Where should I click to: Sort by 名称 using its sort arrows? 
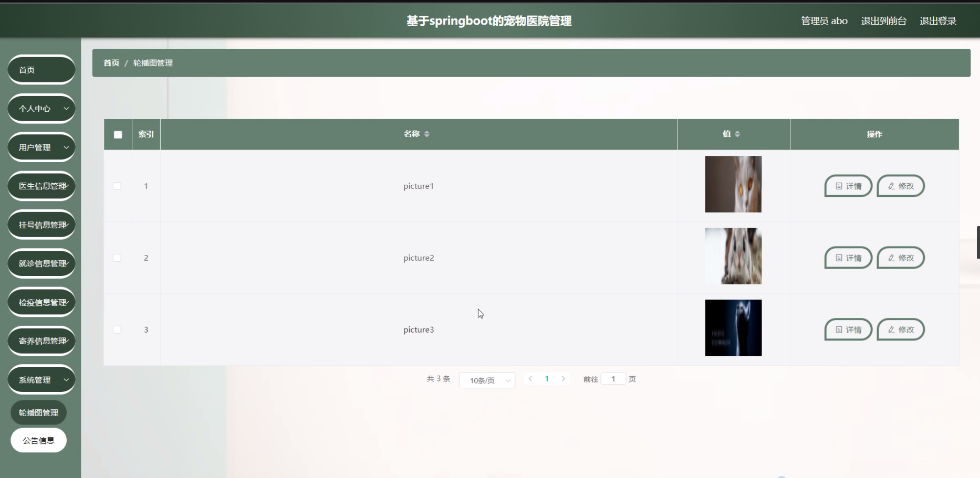pyautogui.click(x=427, y=134)
